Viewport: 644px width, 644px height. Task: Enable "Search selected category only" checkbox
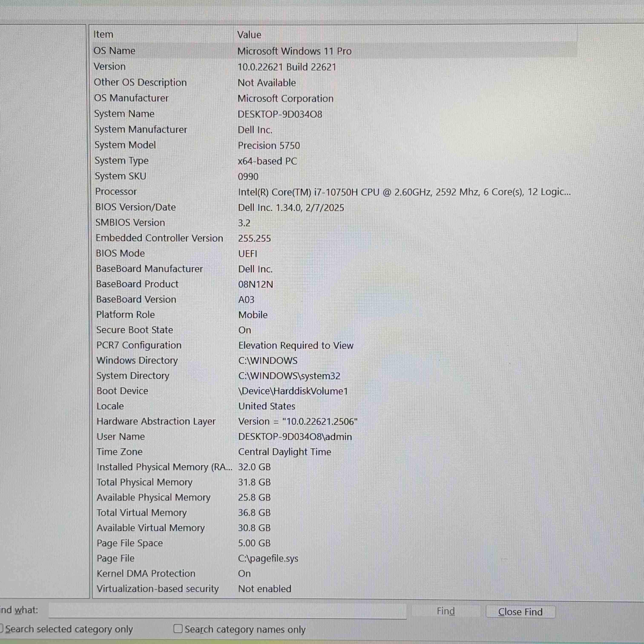point(1,629)
